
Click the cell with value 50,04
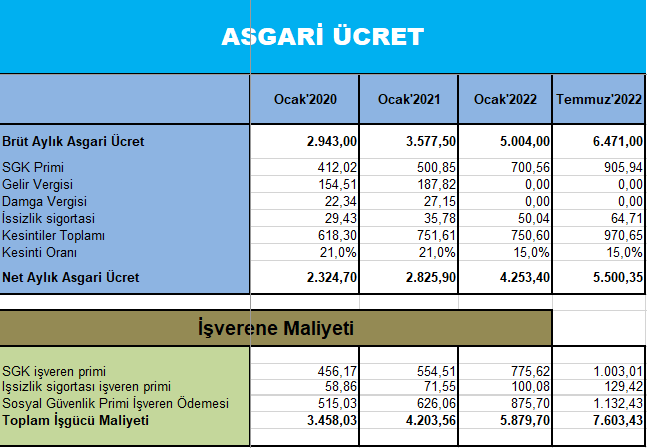pyautogui.click(x=505, y=218)
